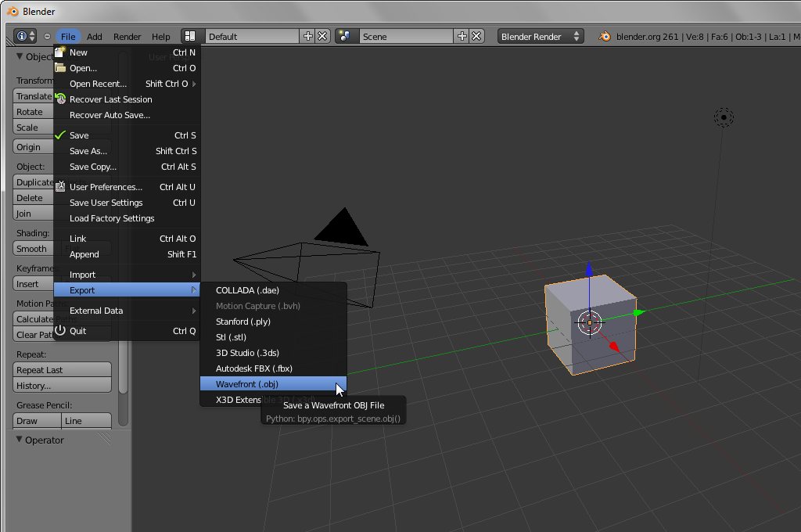The width and height of the screenshot is (801, 532).
Task: Collapse the header menus with the minus icon
Action: point(47,37)
